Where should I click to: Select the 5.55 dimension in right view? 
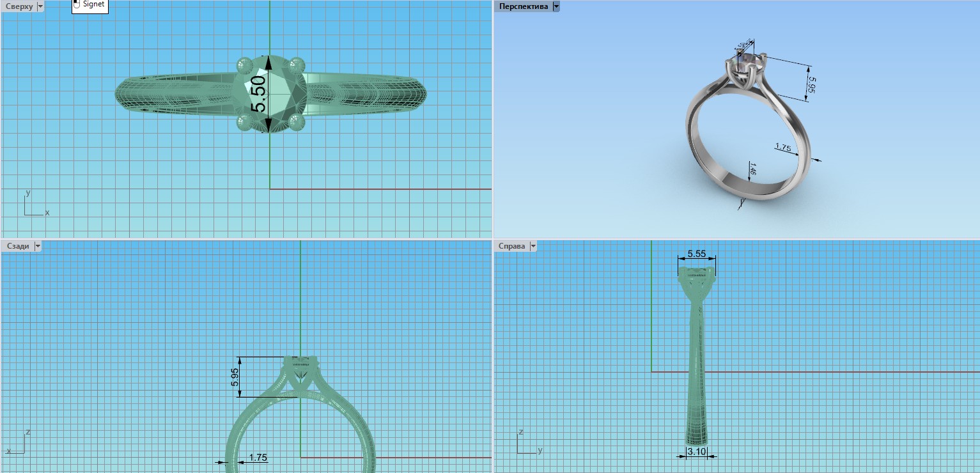(696, 254)
